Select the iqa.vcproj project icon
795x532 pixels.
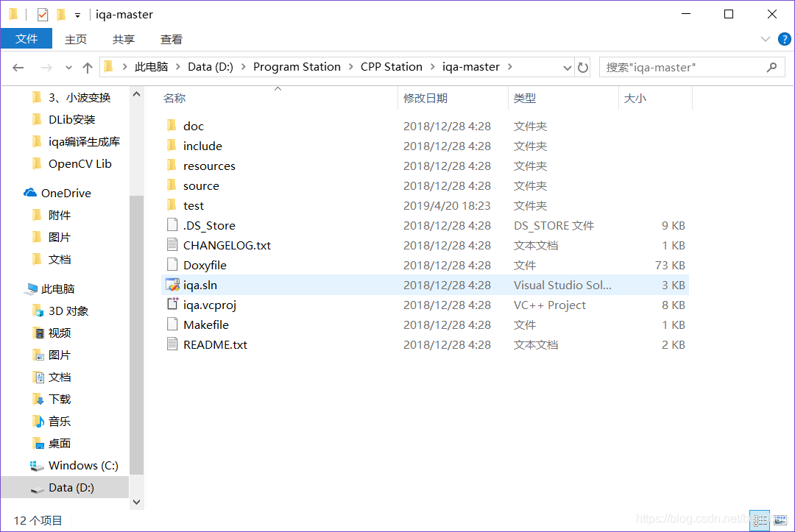click(173, 305)
